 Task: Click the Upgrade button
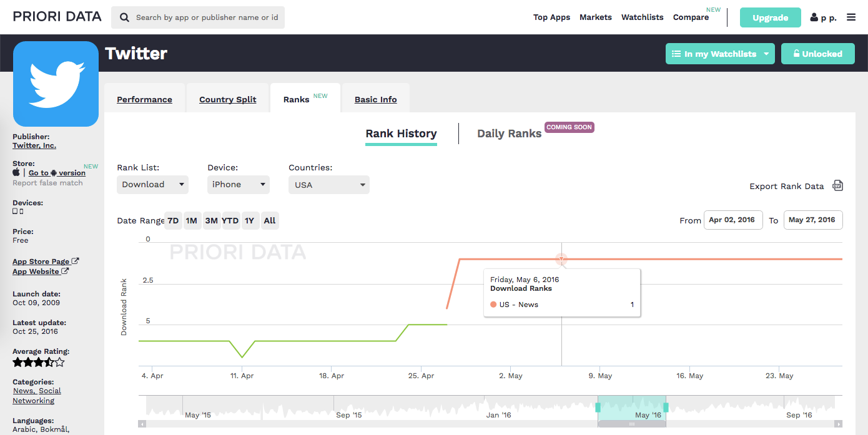pos(770,17)
